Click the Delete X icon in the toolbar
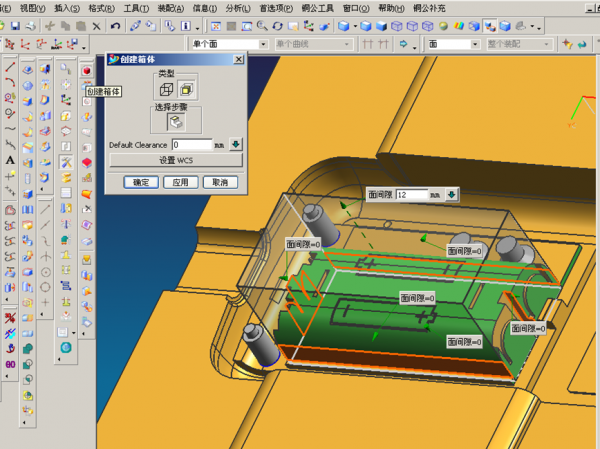This screenshot has height=449, width=600. [96, 26]
